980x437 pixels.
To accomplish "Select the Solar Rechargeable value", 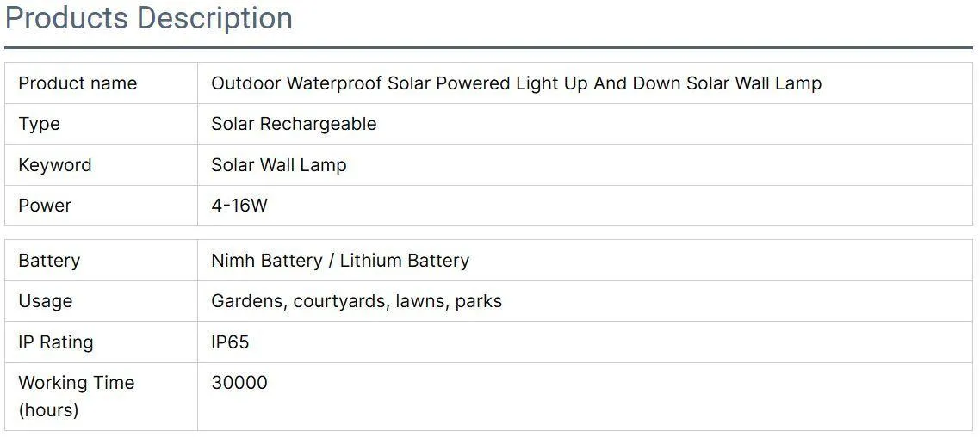I will [294, 124].
